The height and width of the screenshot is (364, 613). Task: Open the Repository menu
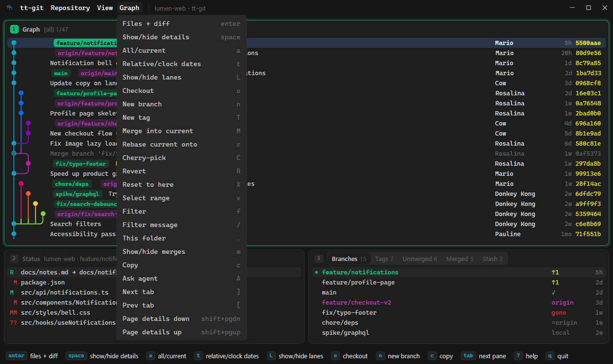[x=70, y=8]
